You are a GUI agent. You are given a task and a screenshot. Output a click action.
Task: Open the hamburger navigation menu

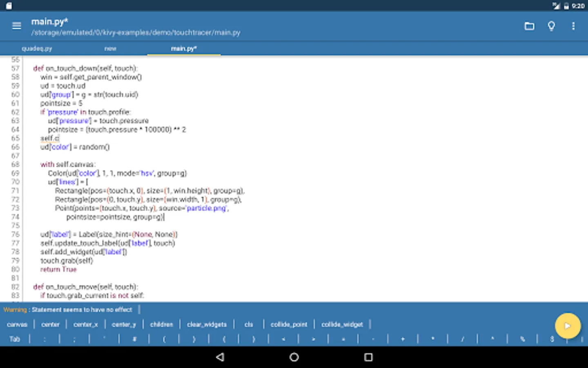[x=17, y=26]
